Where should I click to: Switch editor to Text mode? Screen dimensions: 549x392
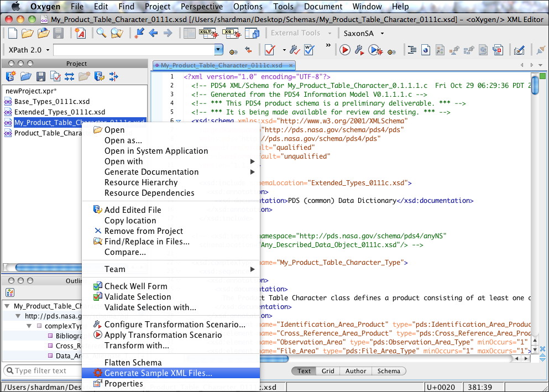[304, 371]
